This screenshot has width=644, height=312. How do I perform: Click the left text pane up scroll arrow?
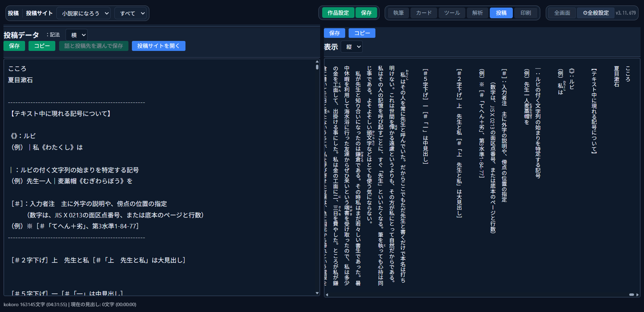point(317,62)
